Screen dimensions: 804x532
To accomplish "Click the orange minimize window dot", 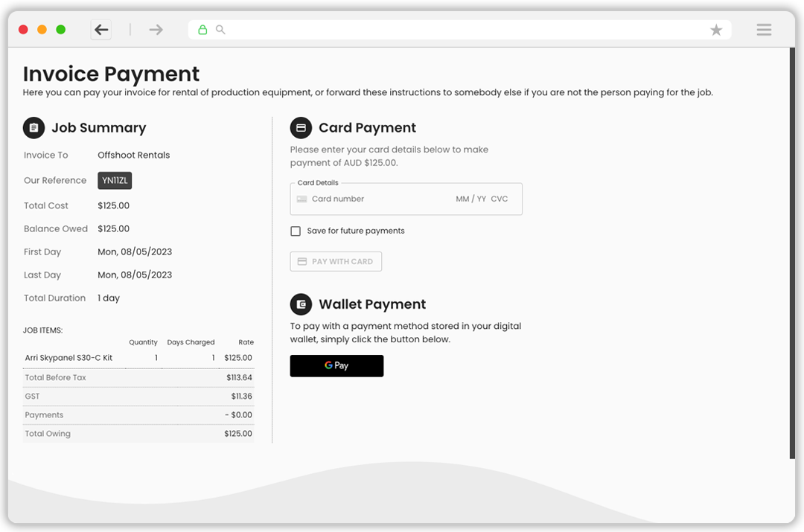I will [x=42, y=30].
